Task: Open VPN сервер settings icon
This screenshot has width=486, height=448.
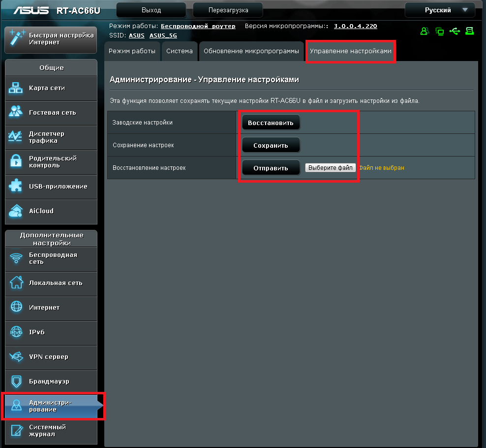Action: tap(16, 356)
